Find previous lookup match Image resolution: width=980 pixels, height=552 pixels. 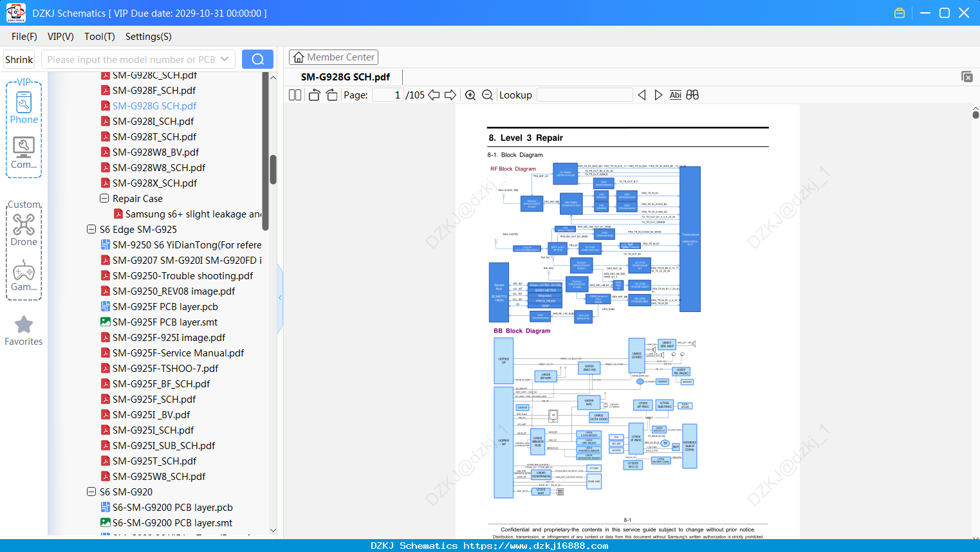coord(642,95)
